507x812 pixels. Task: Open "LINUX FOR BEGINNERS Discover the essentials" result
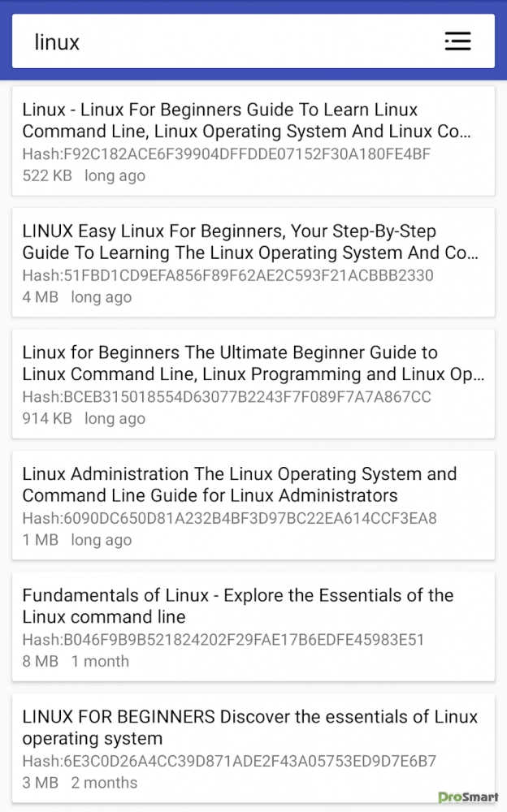tap(250, 728)
